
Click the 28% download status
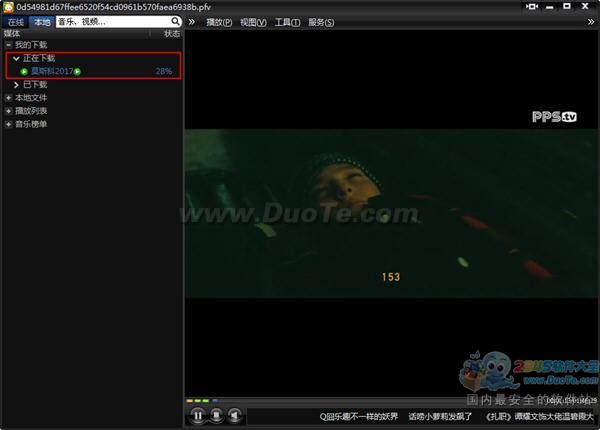coord(163,71)
